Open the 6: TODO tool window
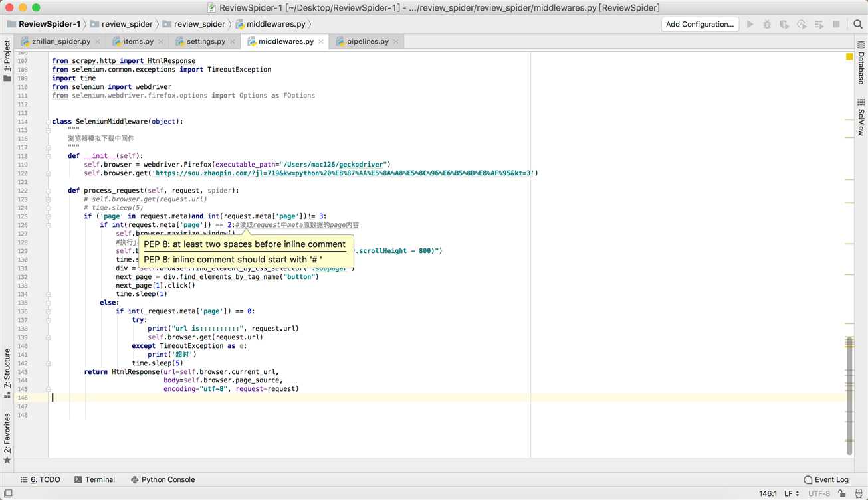Viewport: 868px width, 500px height. 41,479
